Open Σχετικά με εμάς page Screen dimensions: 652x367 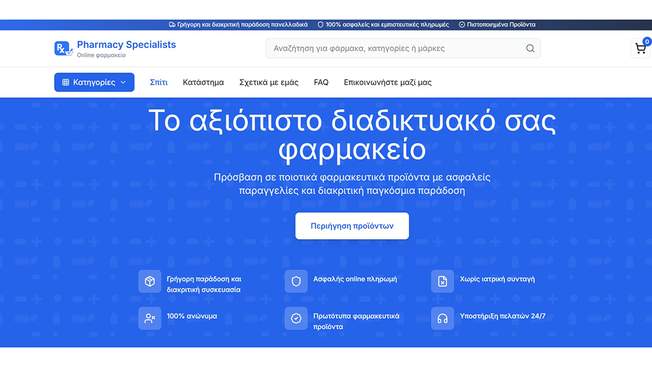click(269, 82)
